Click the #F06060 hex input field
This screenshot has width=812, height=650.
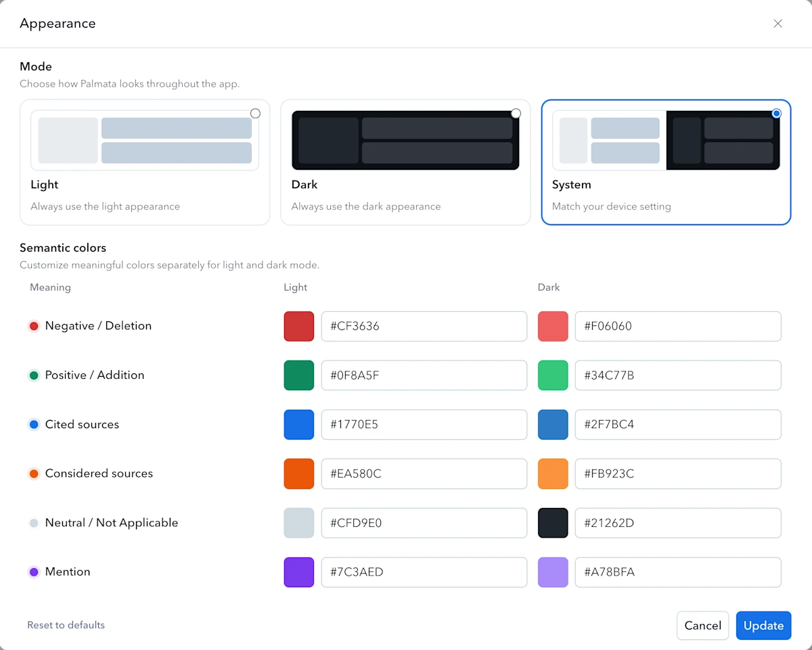pyautogui.click(x=678, y=326)
